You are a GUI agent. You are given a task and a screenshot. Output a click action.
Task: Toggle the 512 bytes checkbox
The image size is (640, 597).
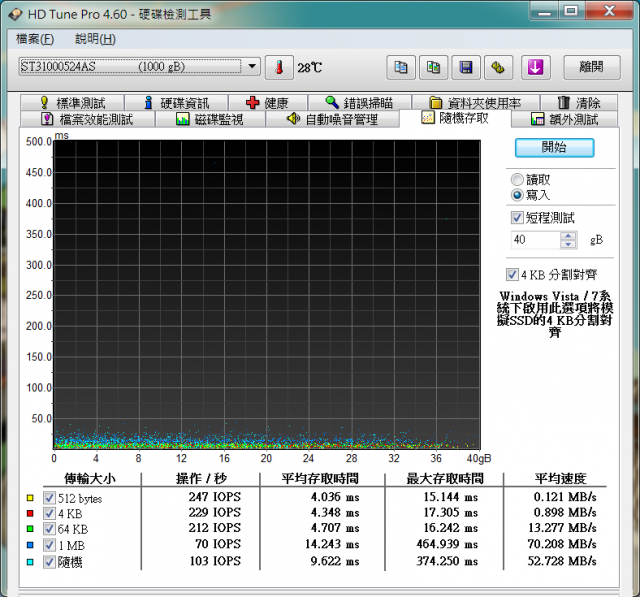pos(49,498)
